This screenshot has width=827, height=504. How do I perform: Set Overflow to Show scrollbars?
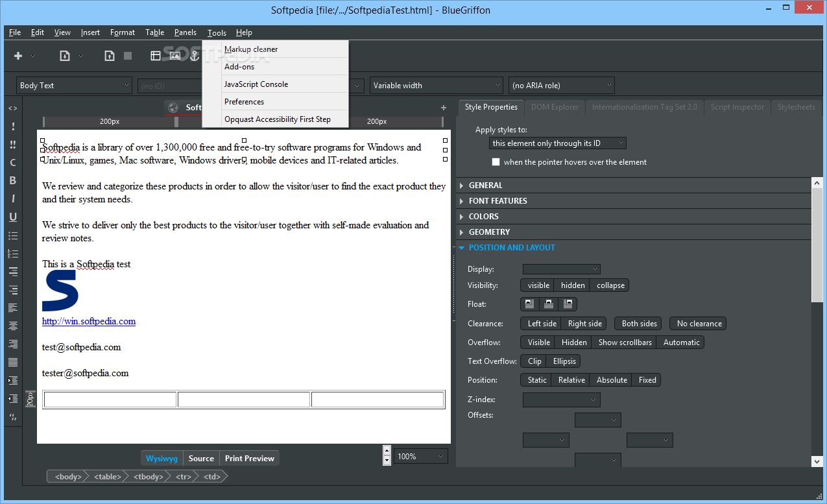point(625,342)
